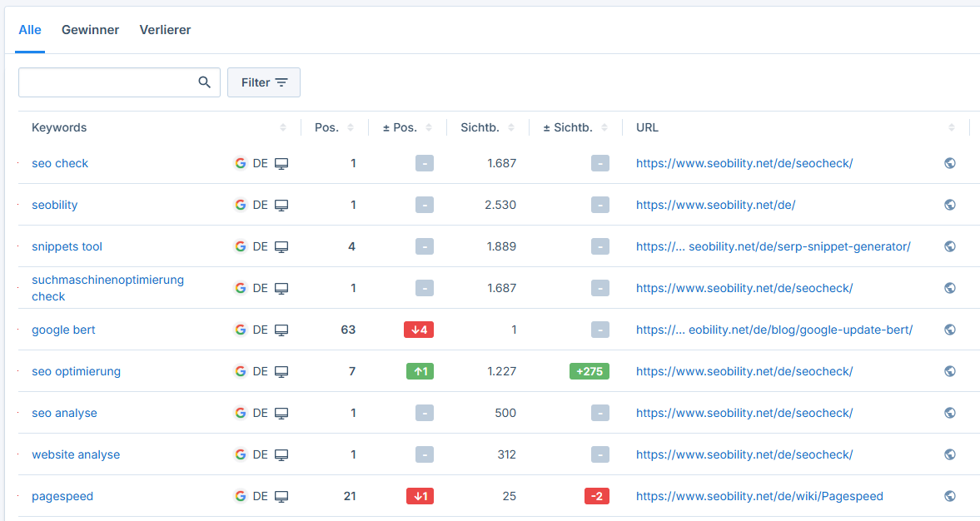Click red down-1 position badge for pagespeed
980x521 pixels.
(420, 496)
